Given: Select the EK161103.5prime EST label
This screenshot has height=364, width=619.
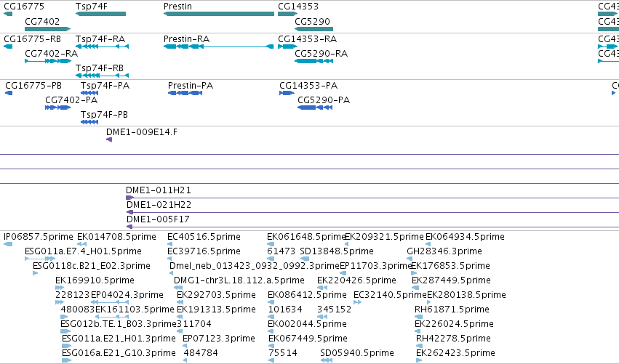Looking at the screenshot, I should tap(135, 310).
